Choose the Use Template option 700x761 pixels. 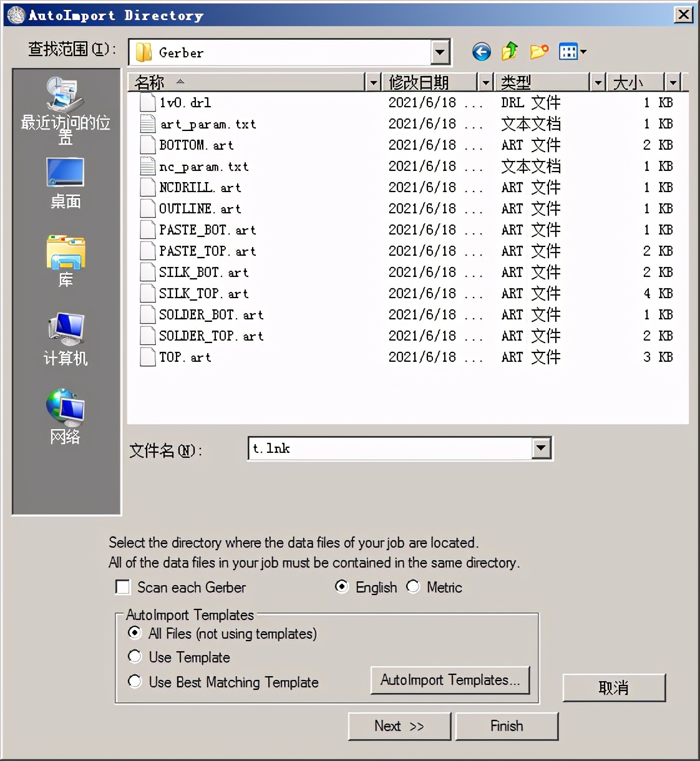pyautogui.click(x=135, y=656)
